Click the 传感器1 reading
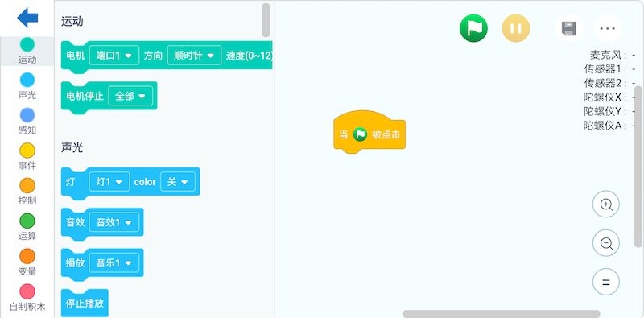The image size is (644, 318). [x=610, y=68]
